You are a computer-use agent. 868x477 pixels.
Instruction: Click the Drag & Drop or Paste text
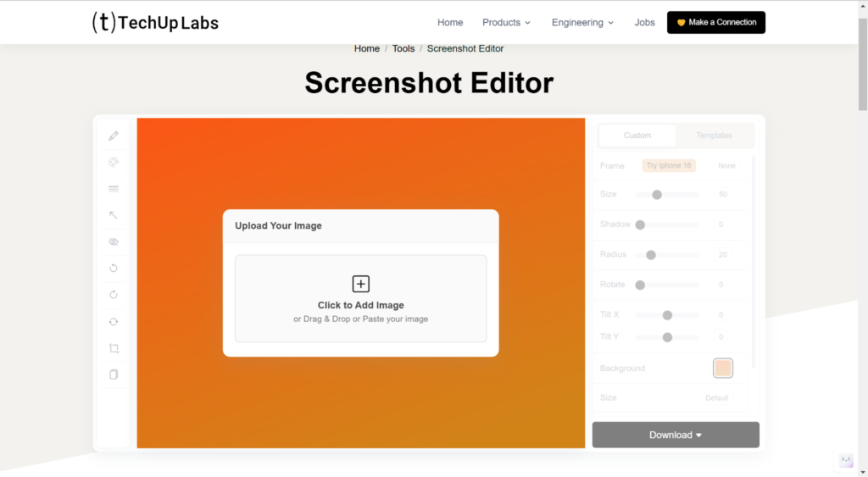pos(361,319)
